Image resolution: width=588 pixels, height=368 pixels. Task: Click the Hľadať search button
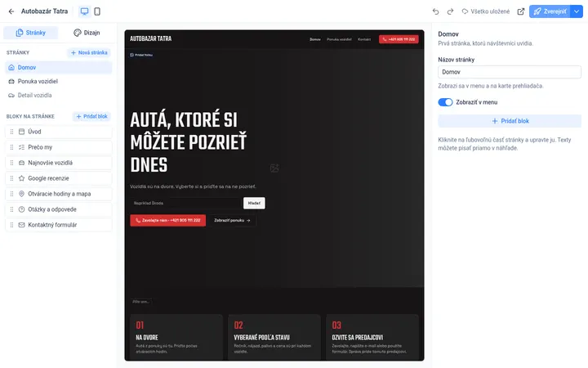click(x=254, y=203)
